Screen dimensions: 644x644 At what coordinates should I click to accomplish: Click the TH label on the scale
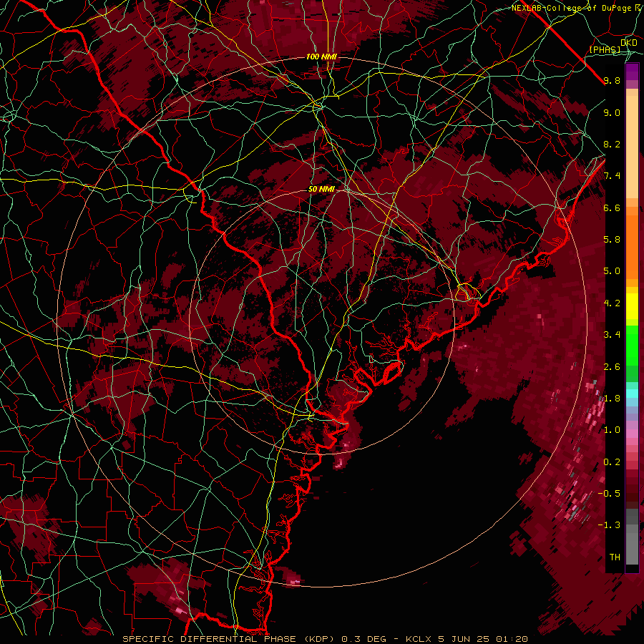(615, 557)
